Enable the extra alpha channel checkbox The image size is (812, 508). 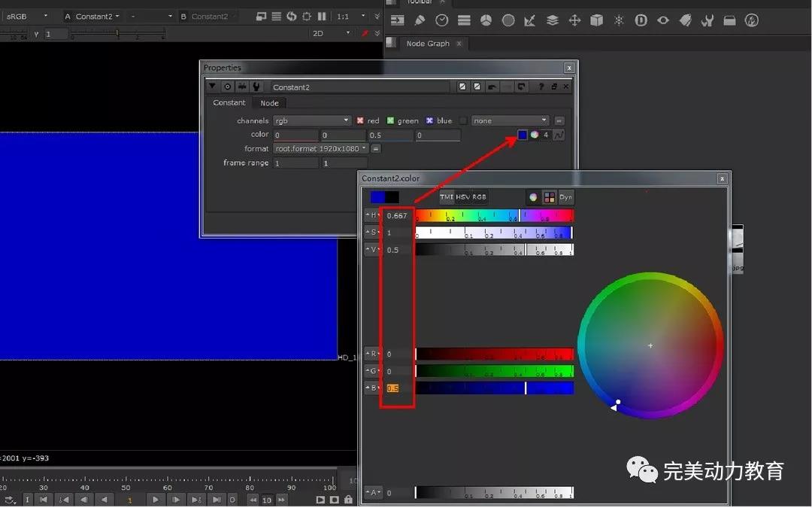click(x=463, y=120)
